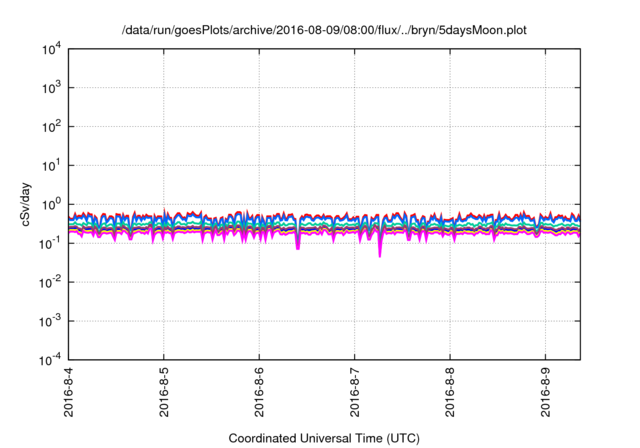Click the Coordinated Universal Time axis label

324,438
